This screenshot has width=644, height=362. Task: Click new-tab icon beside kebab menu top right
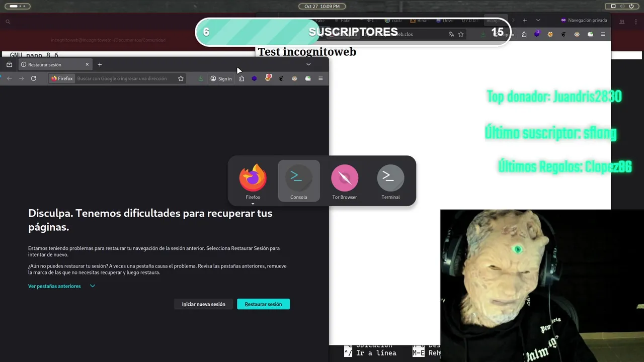622,22
